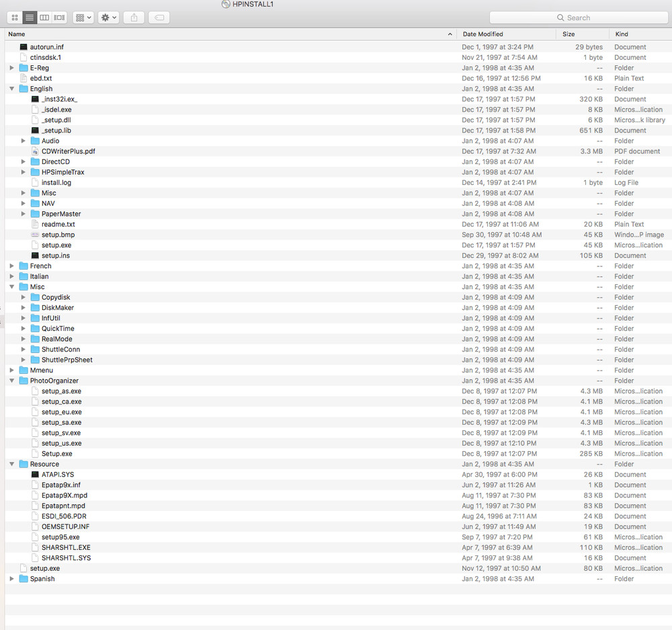The image size is (672, 630).
Task: Open the Action gear menu
Action: click(108, 17)
